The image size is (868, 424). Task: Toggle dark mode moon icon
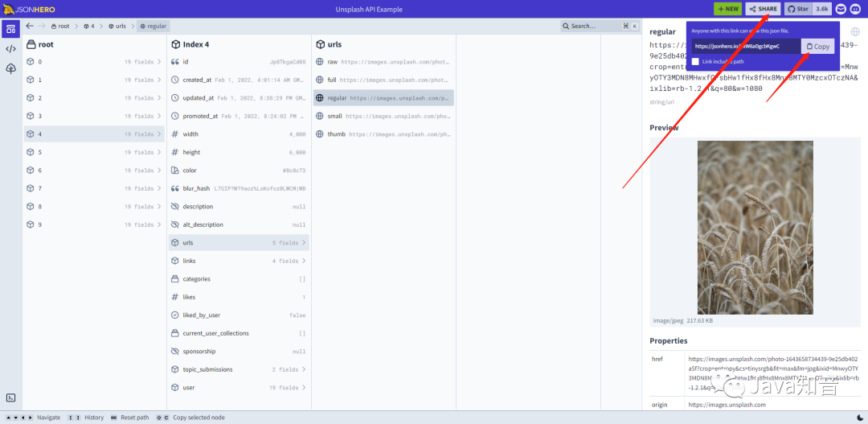pos(859,418)
